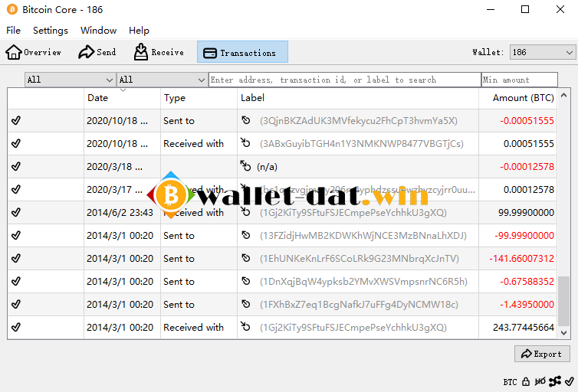Click confirmed checkmark for -99.99900000 row
The width and height of the screenshot is (578, 392).
(x=16, y=235)
